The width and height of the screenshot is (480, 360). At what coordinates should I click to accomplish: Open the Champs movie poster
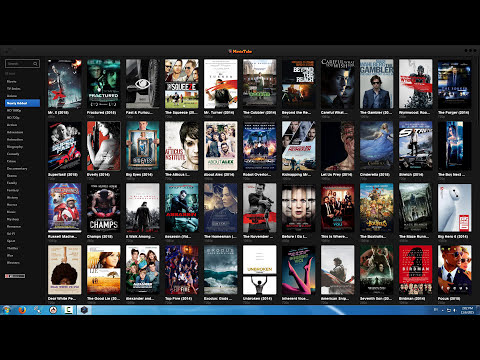tap(104, 208)
